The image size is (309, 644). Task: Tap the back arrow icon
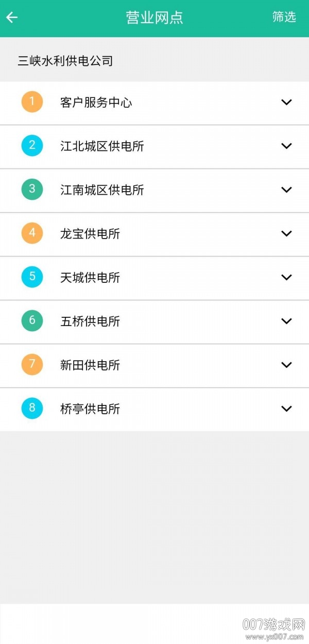[12, 18]
